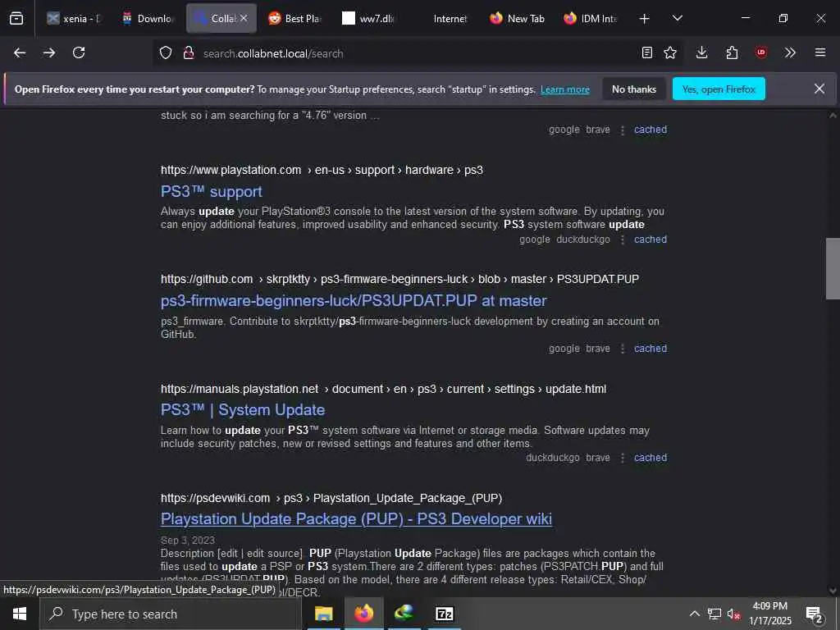
Task: Click the page vertical scrollbar thumb
Action: [x=833, y=268]
